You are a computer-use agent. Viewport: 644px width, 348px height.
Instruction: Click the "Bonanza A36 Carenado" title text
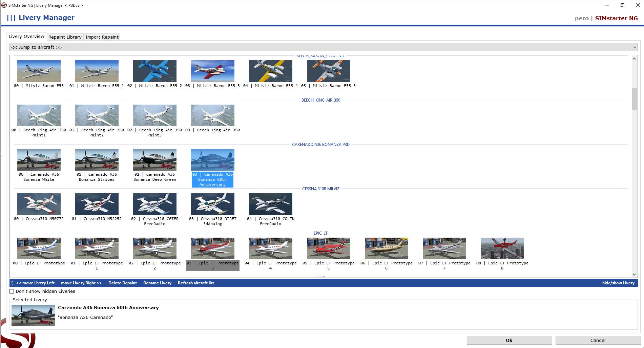point(85,318)
